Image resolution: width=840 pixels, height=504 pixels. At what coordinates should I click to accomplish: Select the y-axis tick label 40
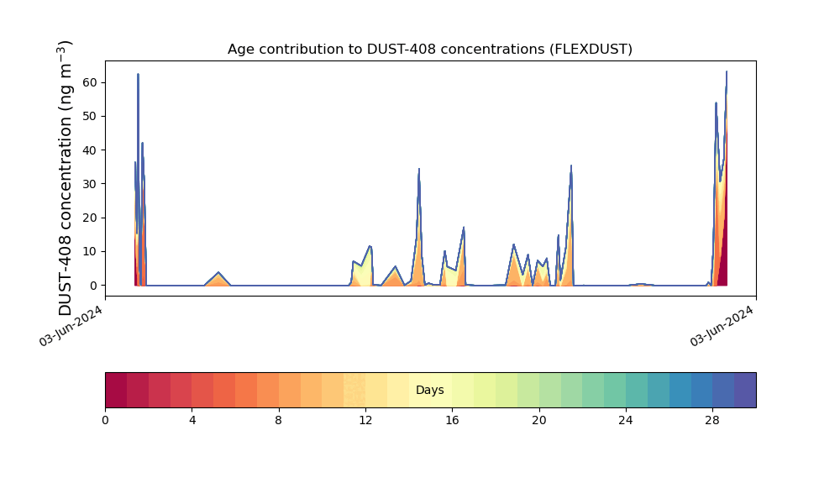[90, 150]
